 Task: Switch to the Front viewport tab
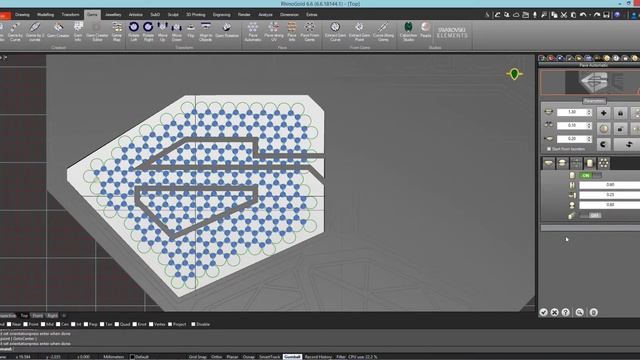pos(38,316)
